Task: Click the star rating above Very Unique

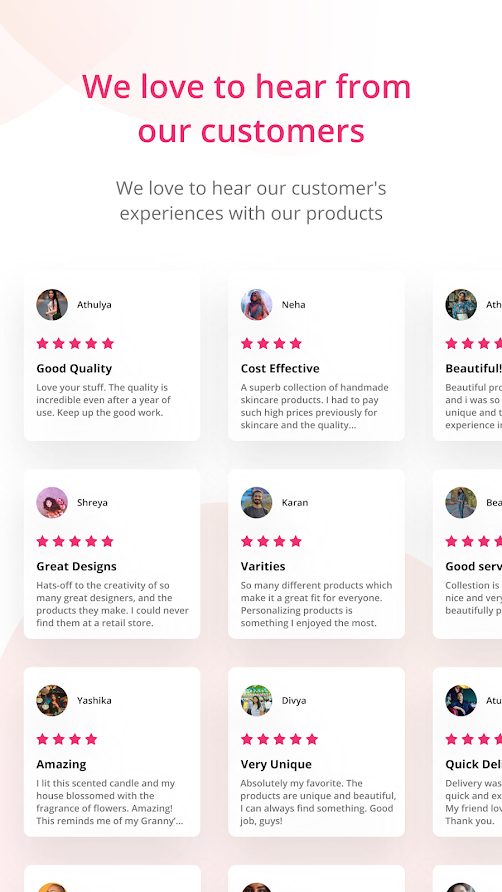Action: tap(279, 739)
